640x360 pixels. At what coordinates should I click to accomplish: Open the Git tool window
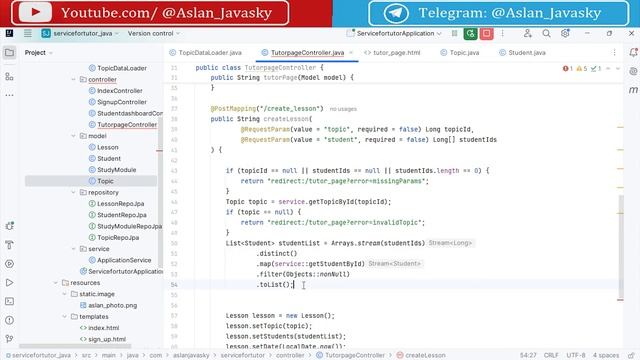9,339
